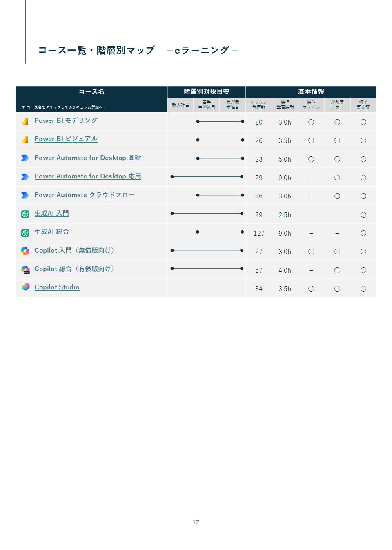This screenshot has height=550, width=392.
Task: Click the Power Automate icon beside Power Automate クラウドフロー
Action: pyautogui.click(x=25, y=195)
